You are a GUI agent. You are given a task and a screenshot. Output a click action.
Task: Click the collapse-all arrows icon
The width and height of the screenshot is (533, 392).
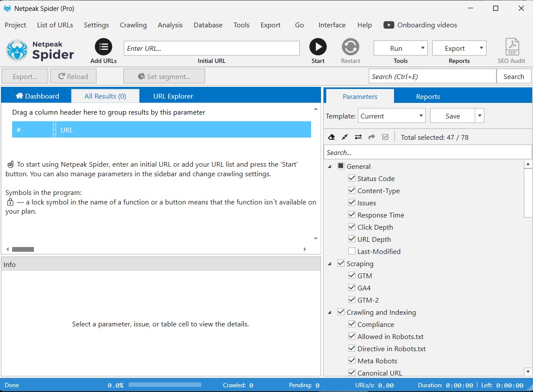pyautogui.click(x=345, y=137)
